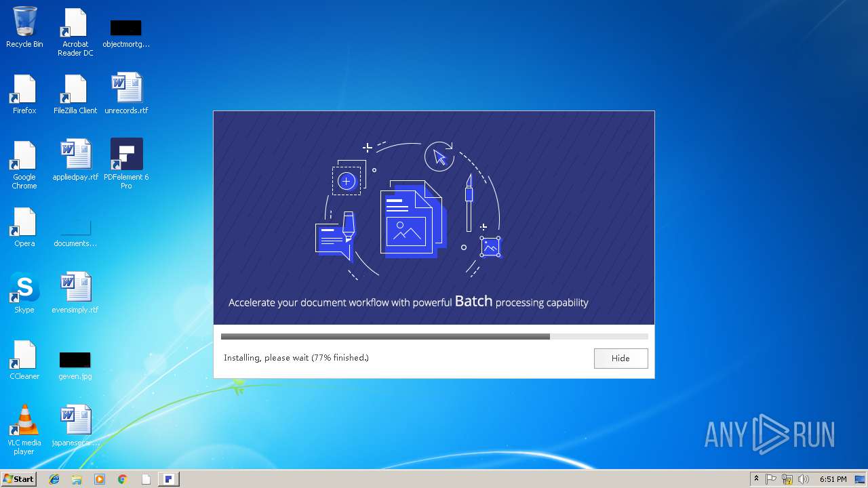The width and height of the screenshot is (868, 488).
Task: Select PDFelement 6 Pro desktop shortcut
Action: 126,164
